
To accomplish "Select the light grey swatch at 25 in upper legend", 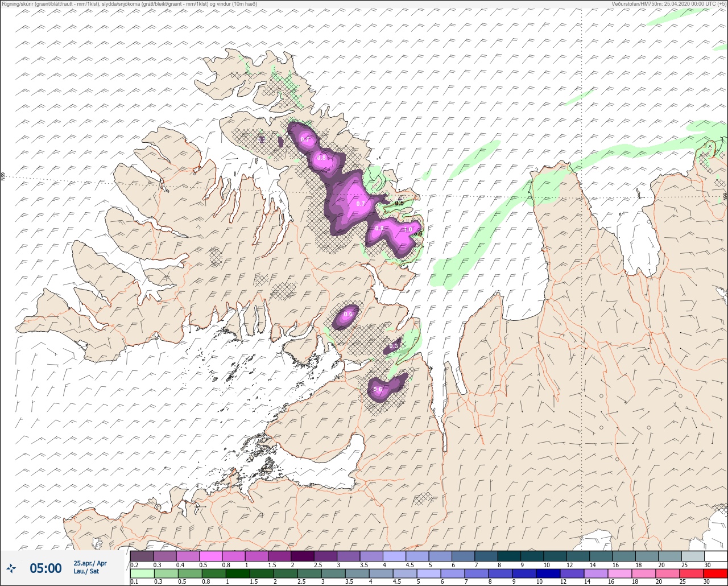I will [692, 556].
